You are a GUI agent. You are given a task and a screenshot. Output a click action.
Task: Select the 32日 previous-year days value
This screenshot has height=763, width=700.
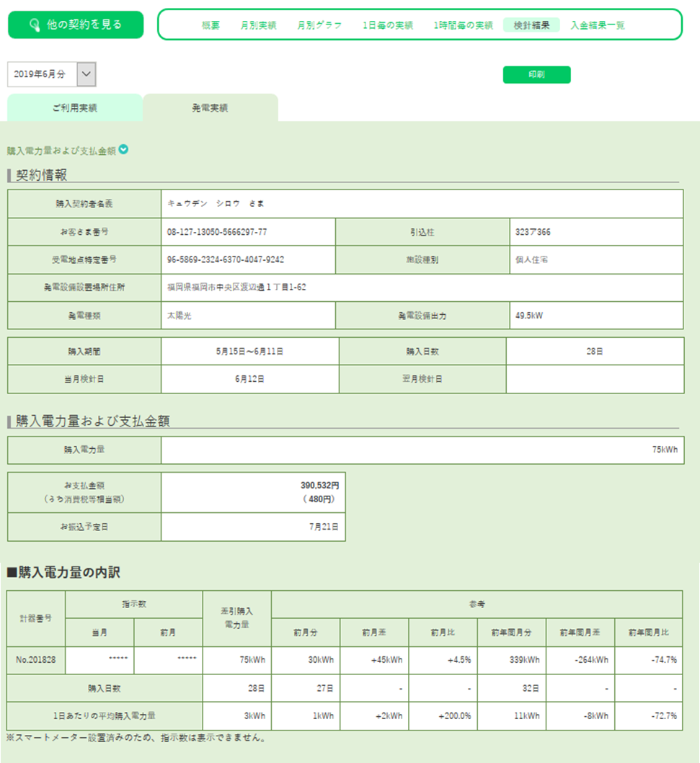(531, 689)
